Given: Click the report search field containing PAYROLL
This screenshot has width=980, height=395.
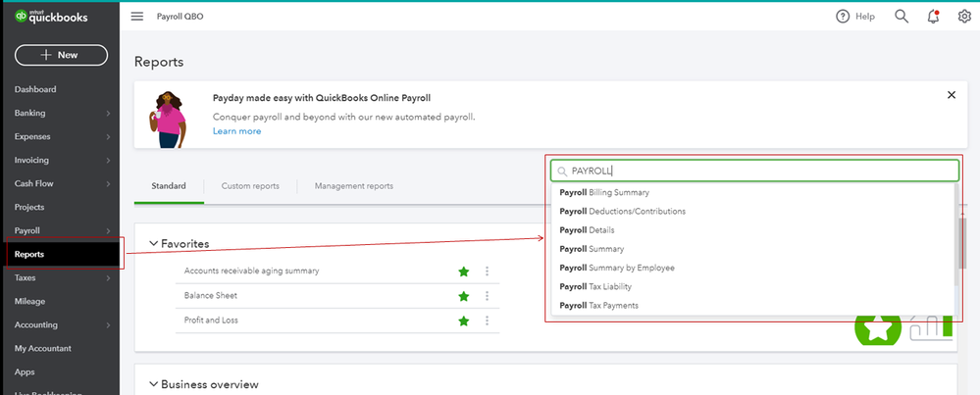Looking at the screenshot, I should tap(754, 171).
